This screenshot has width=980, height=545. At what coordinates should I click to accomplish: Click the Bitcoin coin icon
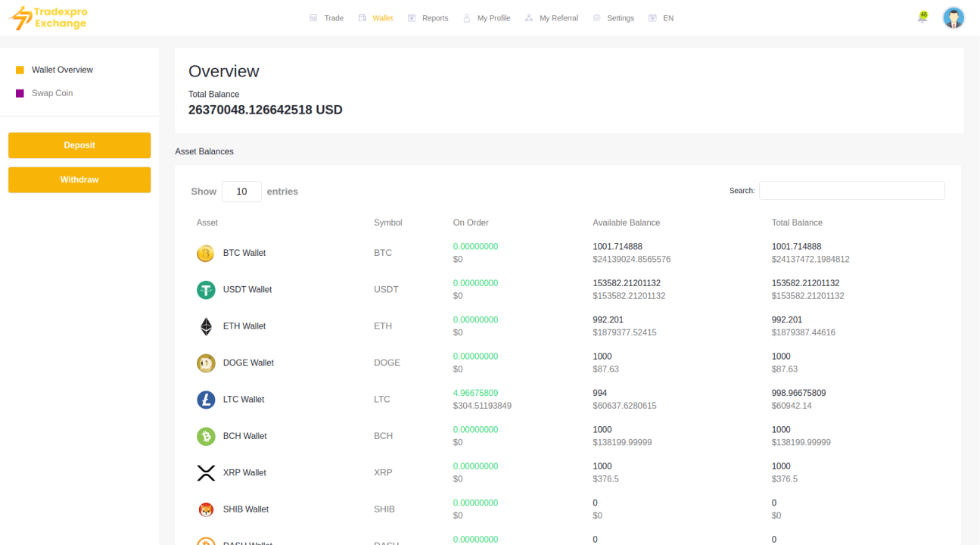pyautogui.click(x=205, y=254)
